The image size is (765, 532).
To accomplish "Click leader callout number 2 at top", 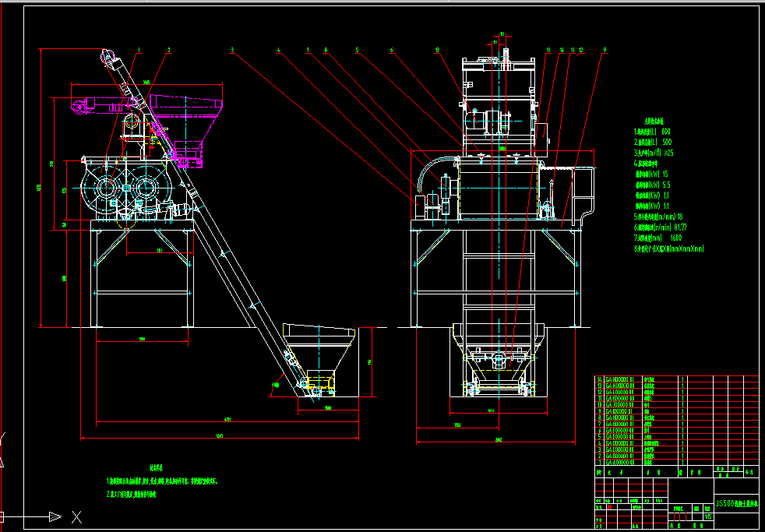I will pyautogui.click(x=169, y=50).
